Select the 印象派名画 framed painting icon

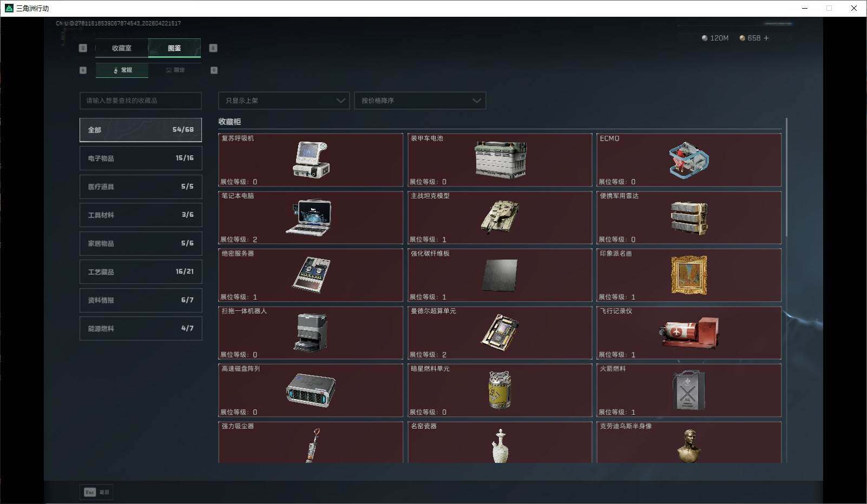click(x=688, y=275)
